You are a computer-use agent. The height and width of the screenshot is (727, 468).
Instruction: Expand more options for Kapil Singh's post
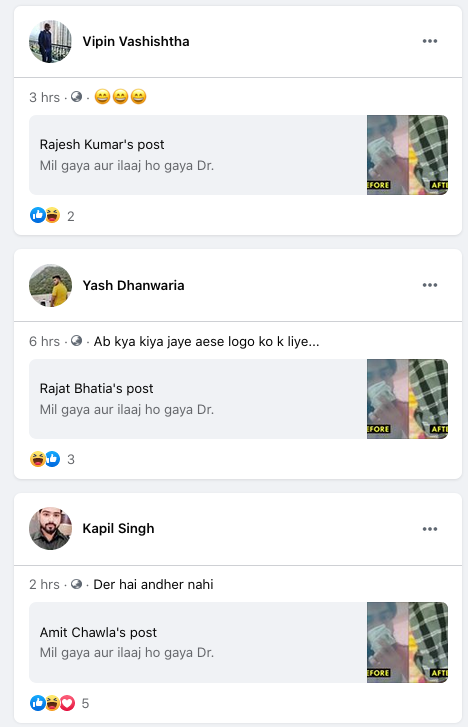click(x=430, y=529)
